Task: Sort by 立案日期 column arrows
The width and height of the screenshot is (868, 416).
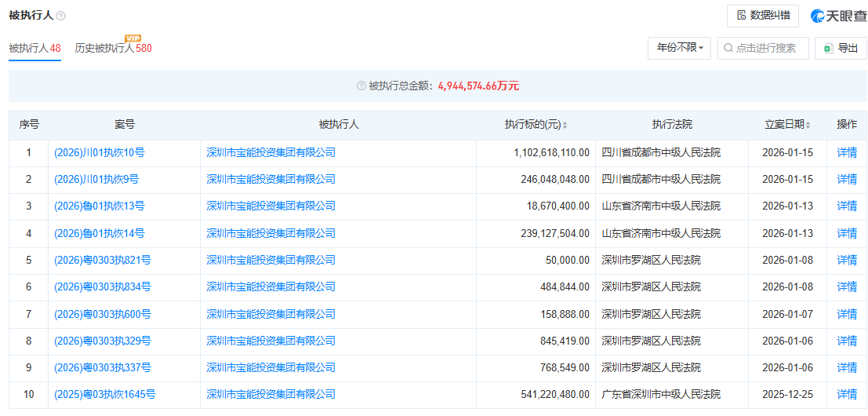Action: pyautogui.click(x=808, y=125)
